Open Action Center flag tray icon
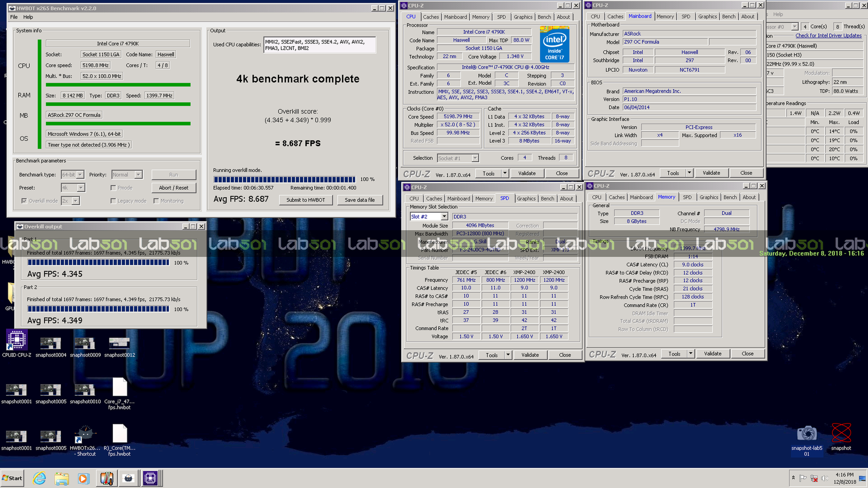The height and width of the screenshot is (488, 868). [803, 478]
